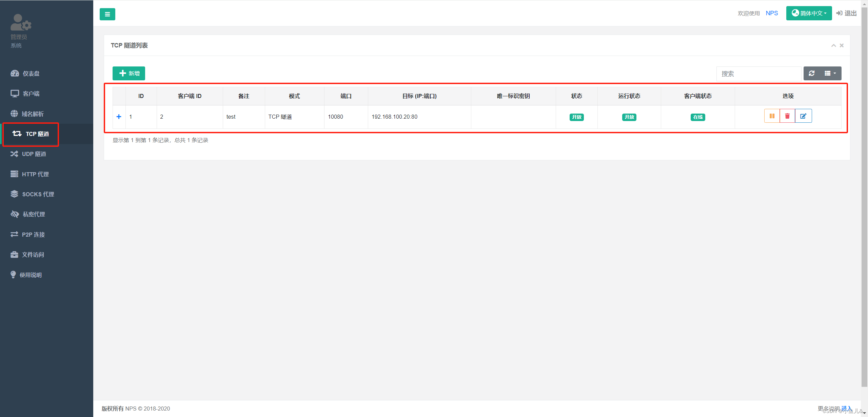Viewport: 868px width, 417px height.
Task: Open the 简体中文 language dropdown
Action: pyautogui.click(x=809, y=13)
